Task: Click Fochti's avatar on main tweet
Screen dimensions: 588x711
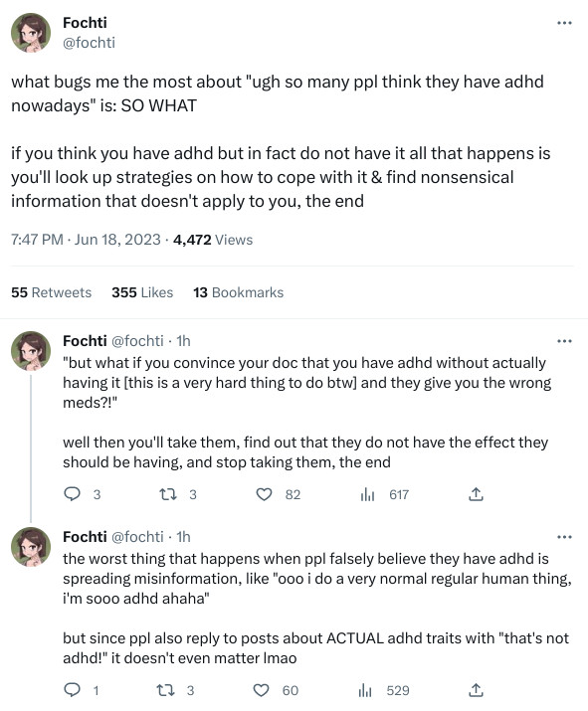Action: (x=31, y=33)
